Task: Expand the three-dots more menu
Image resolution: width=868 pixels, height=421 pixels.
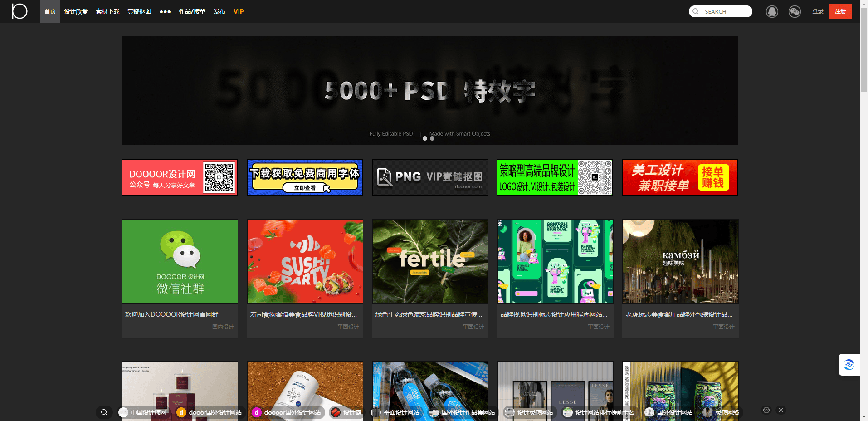Action: 165,11
